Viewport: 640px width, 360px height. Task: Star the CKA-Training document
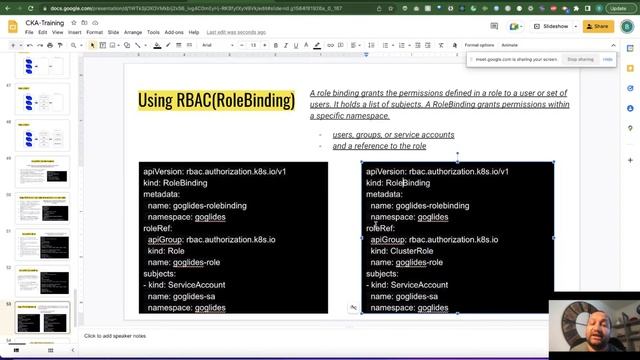point(74,23)
